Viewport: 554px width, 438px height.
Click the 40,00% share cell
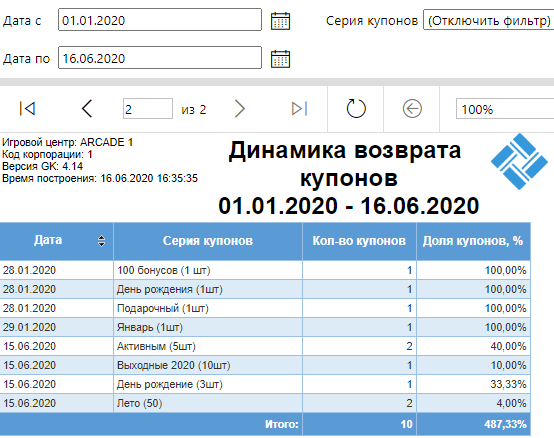(x=473, y=347)
